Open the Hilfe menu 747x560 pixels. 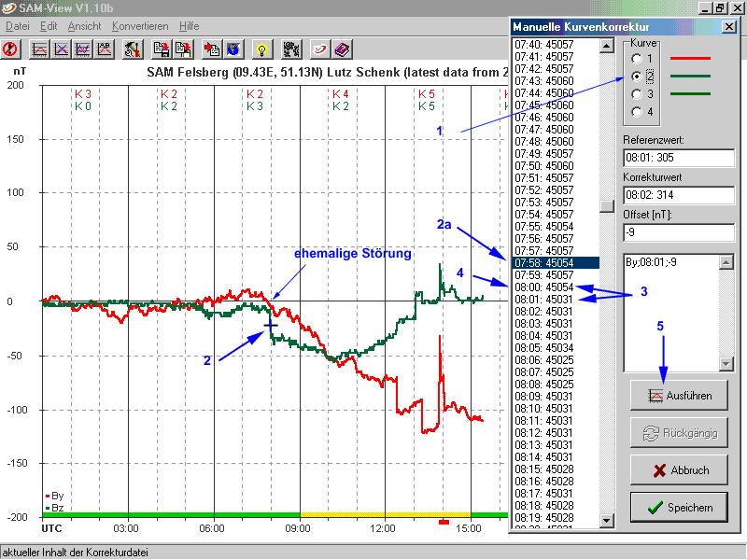(x=190, y=26)
